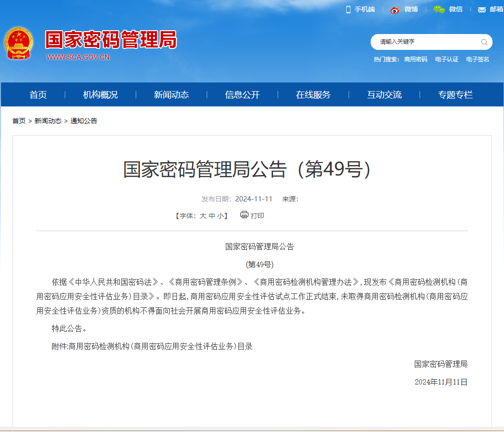Click the printer icon

click(x=244, y=215)
